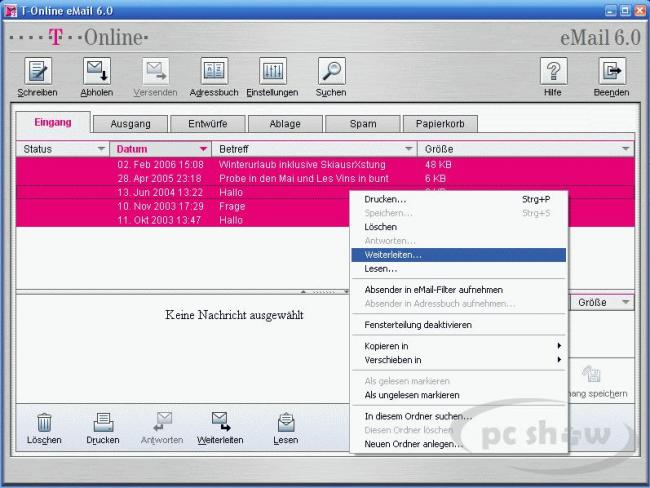
Task: Choose Löschen in the context menu
Action: (458, 227)
